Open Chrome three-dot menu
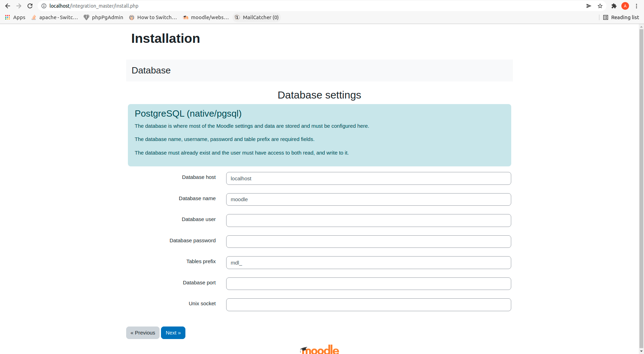The height and width of the screenshot is (354, 644). point(636,6)
